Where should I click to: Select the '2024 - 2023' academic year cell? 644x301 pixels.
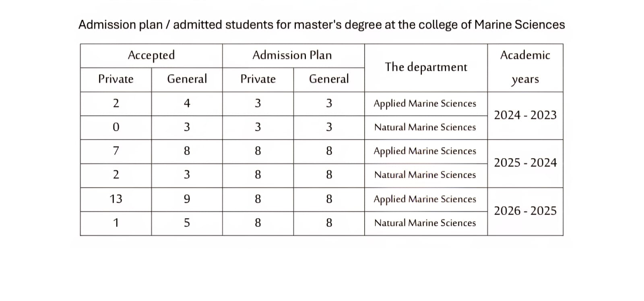[525, 115]
